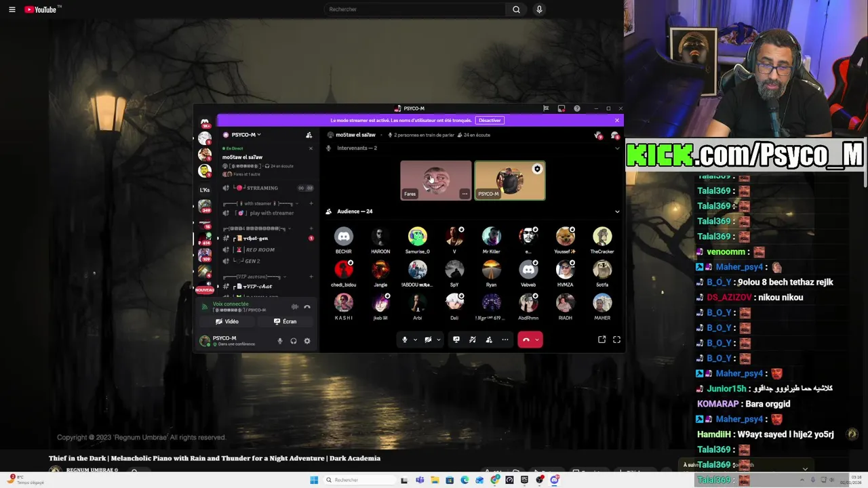
Task: Open File Explorer from taskbar
Action: (x=435, y=480)
